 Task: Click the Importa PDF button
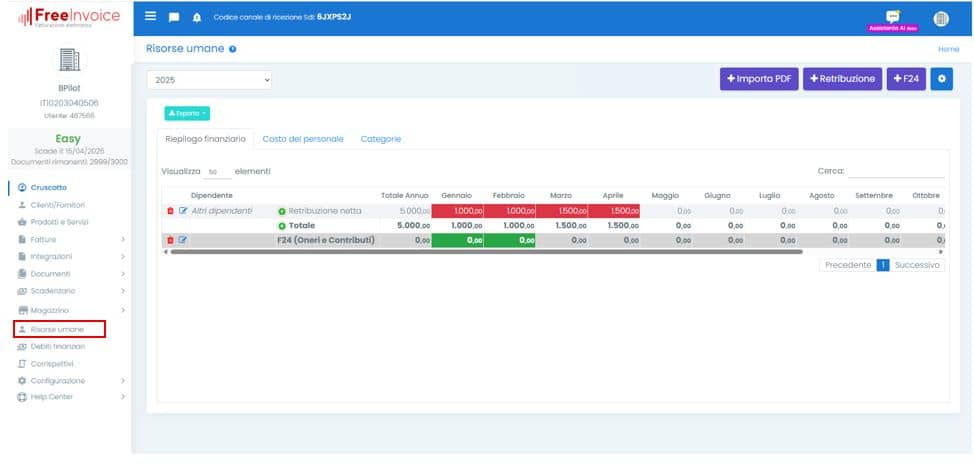759,79
